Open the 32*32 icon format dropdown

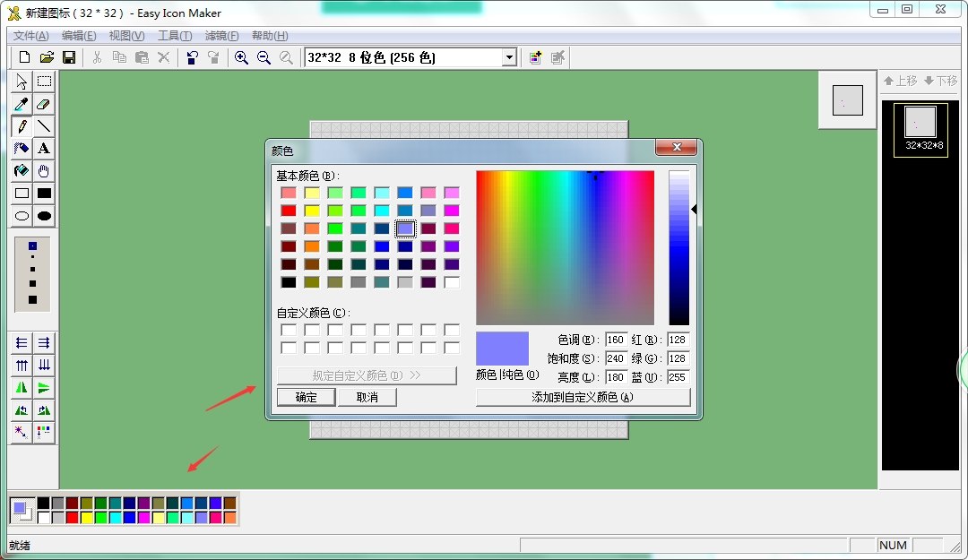pos(509,57)
